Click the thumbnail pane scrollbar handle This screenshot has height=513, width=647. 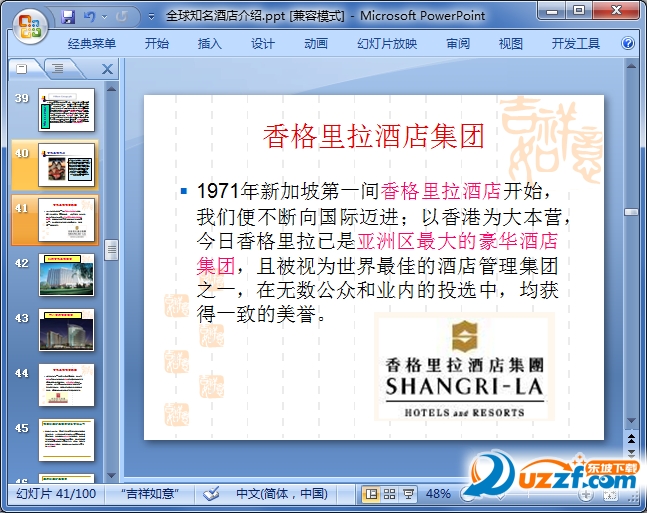click(111, 250)
